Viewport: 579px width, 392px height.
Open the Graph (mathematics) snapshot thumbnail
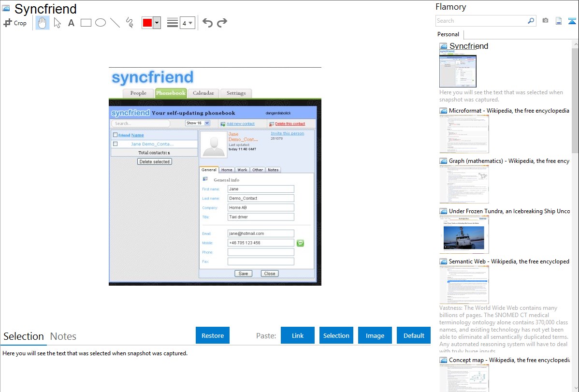[x=464, y=184]
